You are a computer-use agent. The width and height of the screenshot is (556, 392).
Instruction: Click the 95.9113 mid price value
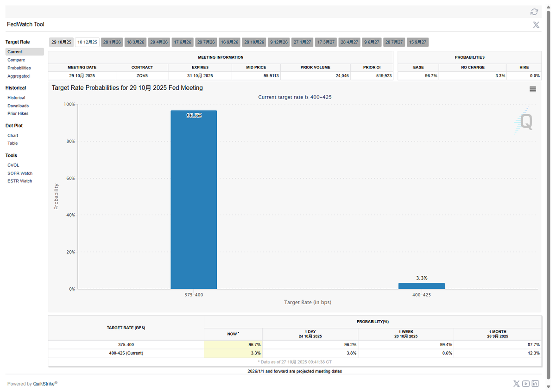(272, 76)
